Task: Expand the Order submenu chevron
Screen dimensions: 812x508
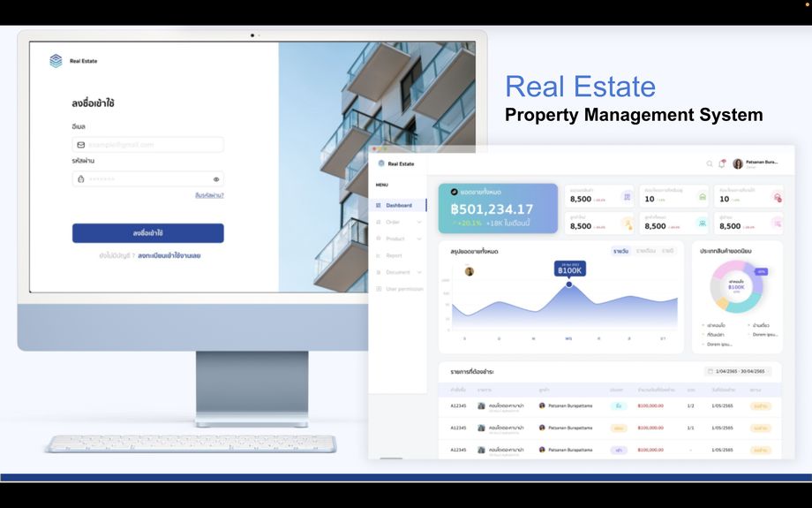Action: pos(419,223)
